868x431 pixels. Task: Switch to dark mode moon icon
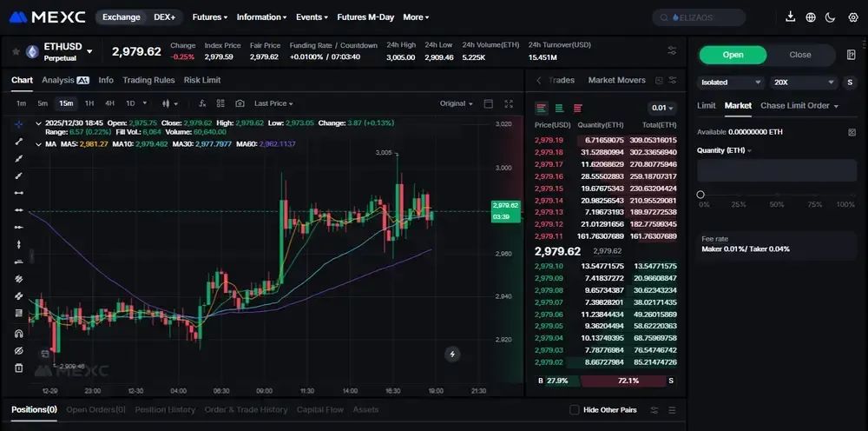[830, 17]
